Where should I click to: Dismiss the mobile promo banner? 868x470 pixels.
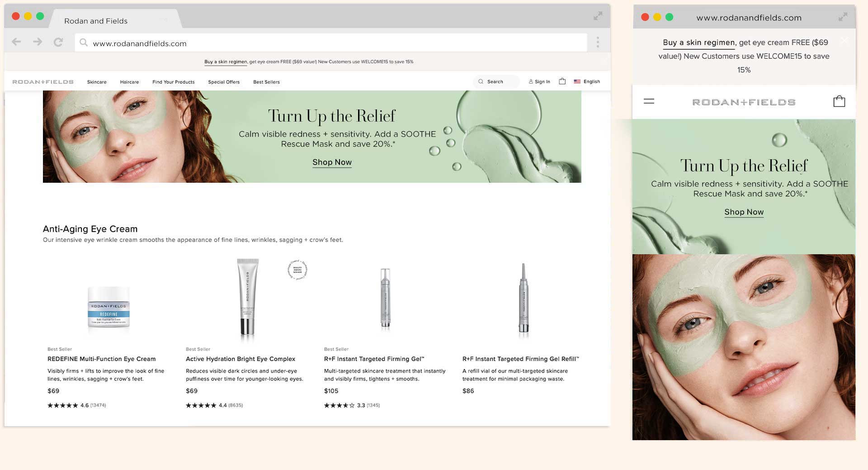(x=844, y=41)
